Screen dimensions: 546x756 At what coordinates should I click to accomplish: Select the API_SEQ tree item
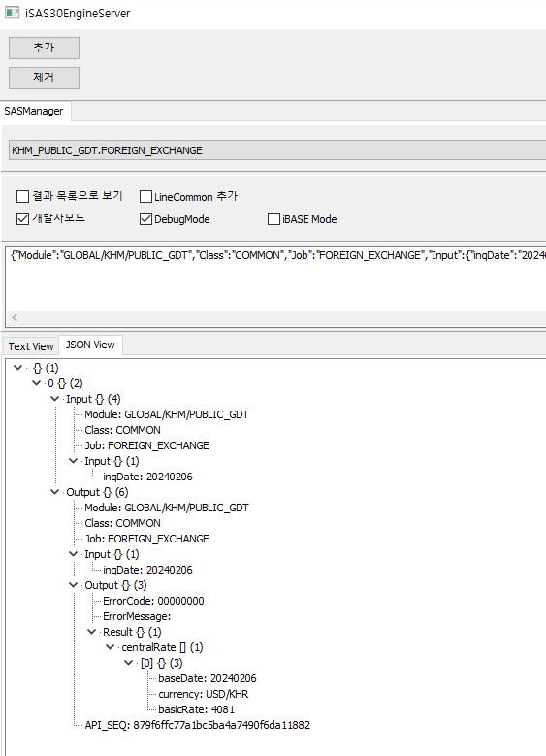click(x=198, y=725)
